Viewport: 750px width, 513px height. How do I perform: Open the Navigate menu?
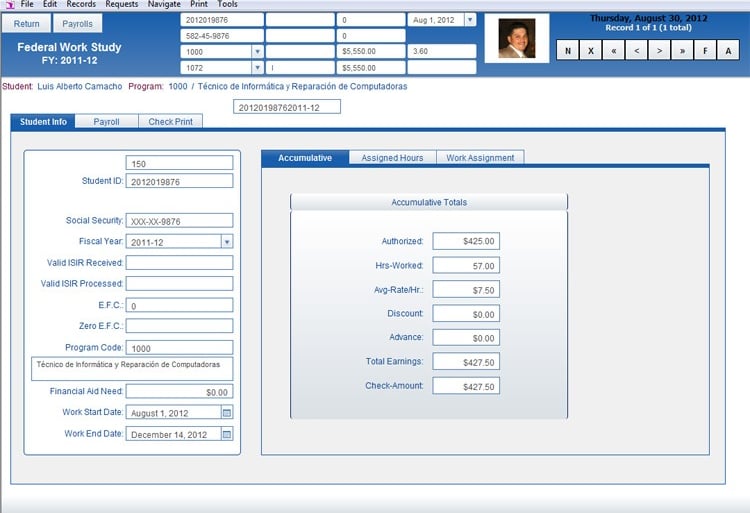pyautogui.click(x=164, y=4)
